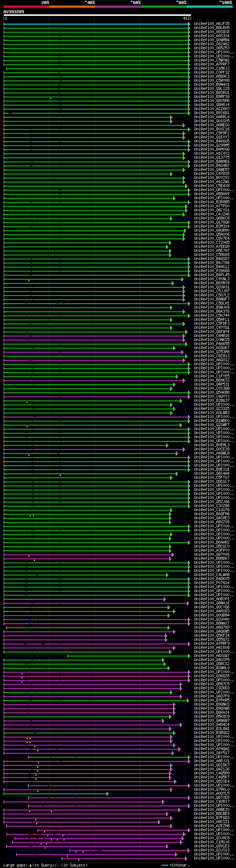Viewport: 236px width, 868px height.
Task: Select label UniRef100_C5P9F2
Action: [212, 133]
